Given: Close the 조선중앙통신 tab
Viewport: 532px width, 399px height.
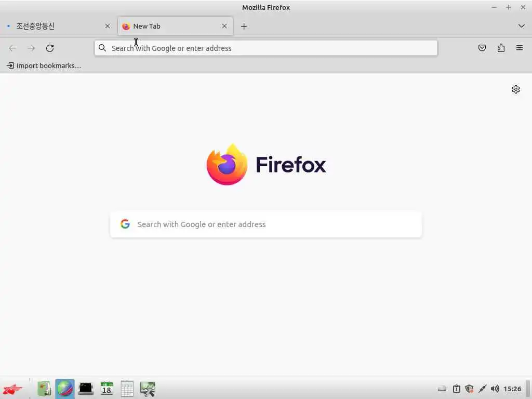Looking at the screenshot, I should click(108, 26).
